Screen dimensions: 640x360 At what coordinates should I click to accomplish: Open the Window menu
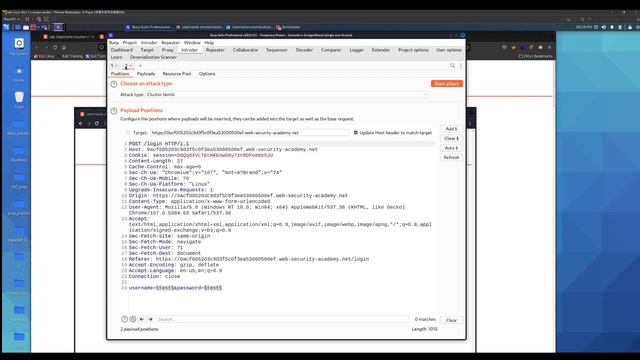coord(192,42)
